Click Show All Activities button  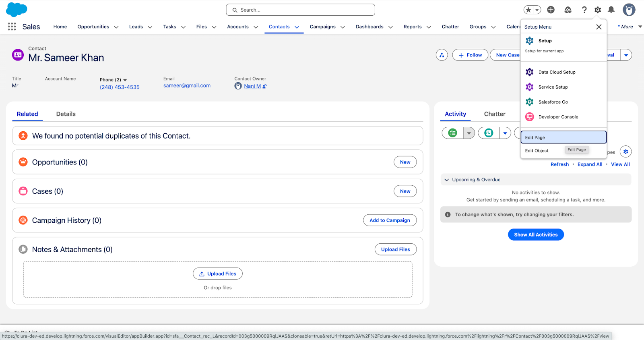[536, 234]
